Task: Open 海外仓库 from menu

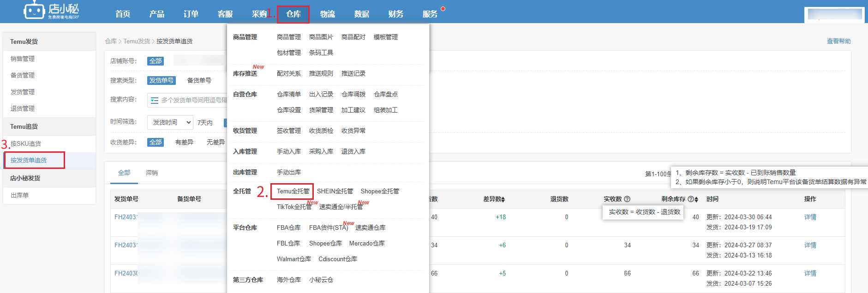Action: [289, 280]
